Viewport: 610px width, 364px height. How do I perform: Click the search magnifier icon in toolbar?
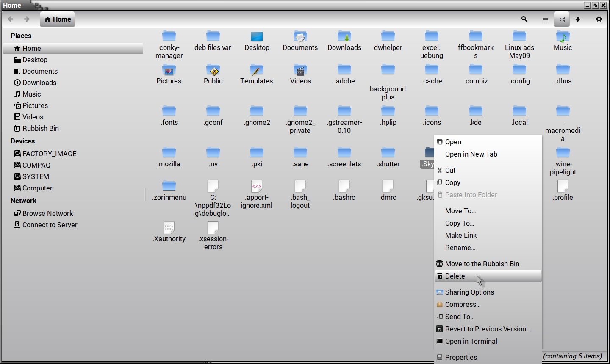tap(524, 19)
